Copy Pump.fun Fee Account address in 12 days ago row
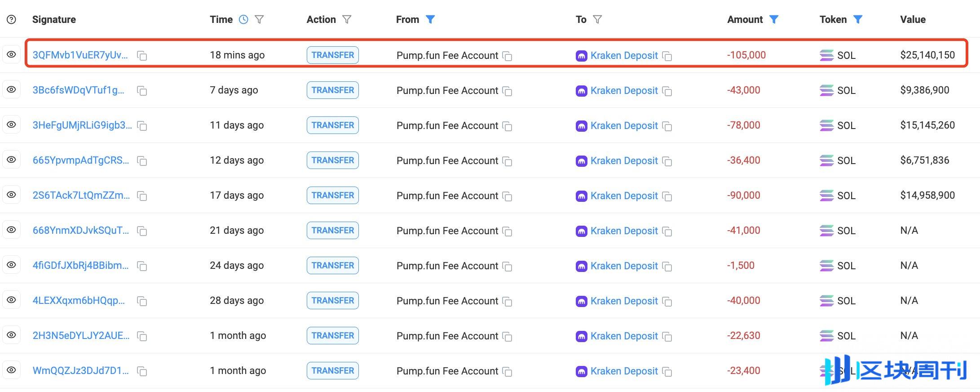 (507, 161)
